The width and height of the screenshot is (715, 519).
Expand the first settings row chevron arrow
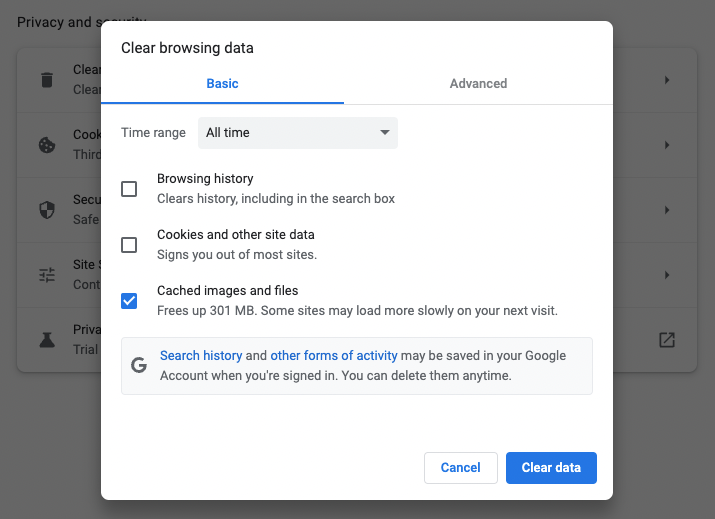[x=667, y=80]
